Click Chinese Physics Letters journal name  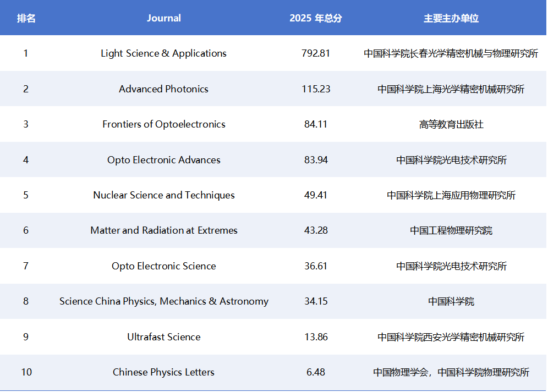pyautogui.click(x=163, y=372)
